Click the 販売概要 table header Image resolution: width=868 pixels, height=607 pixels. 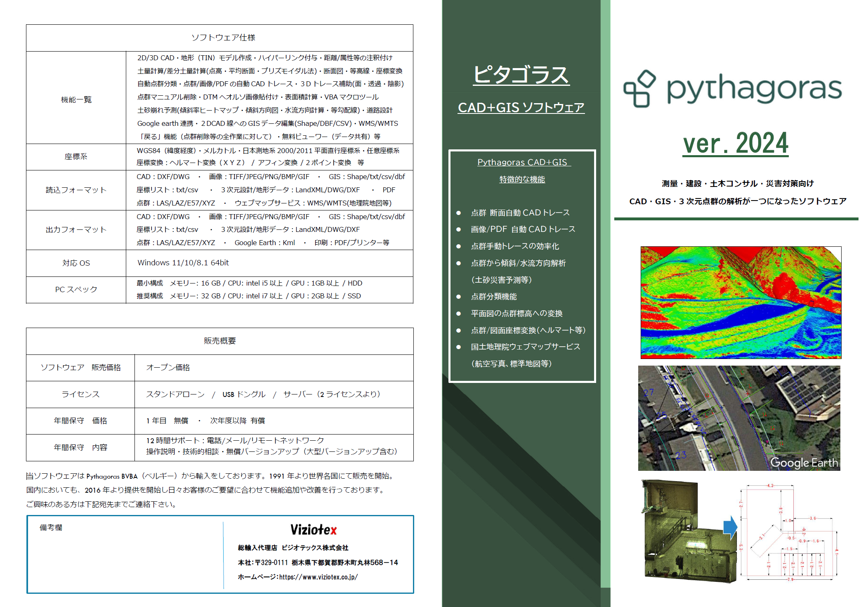(219, 341)
